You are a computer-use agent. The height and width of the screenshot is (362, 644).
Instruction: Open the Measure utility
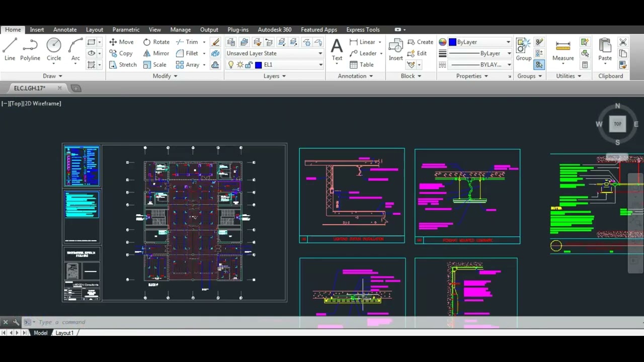coord(563,49)
